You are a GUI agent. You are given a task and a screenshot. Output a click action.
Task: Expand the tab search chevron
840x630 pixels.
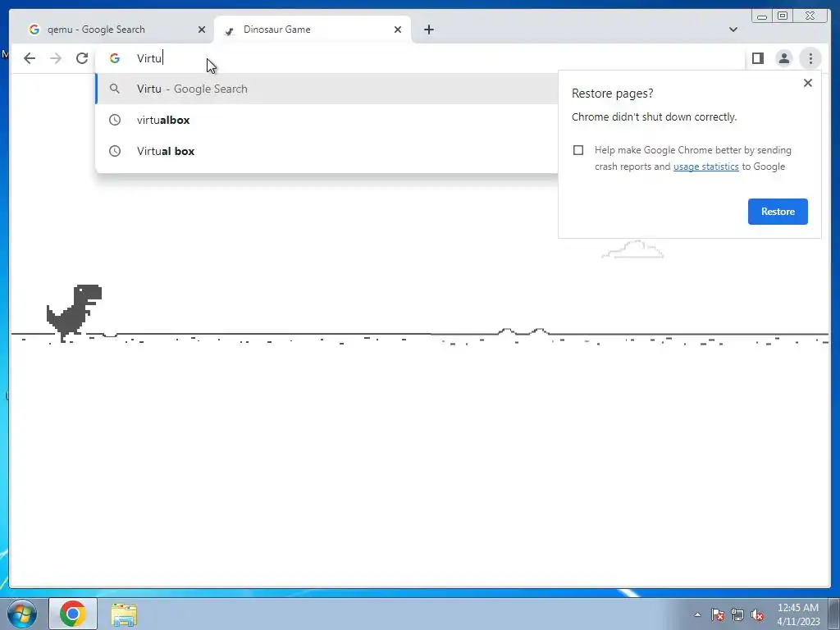(x=733, y=30)
